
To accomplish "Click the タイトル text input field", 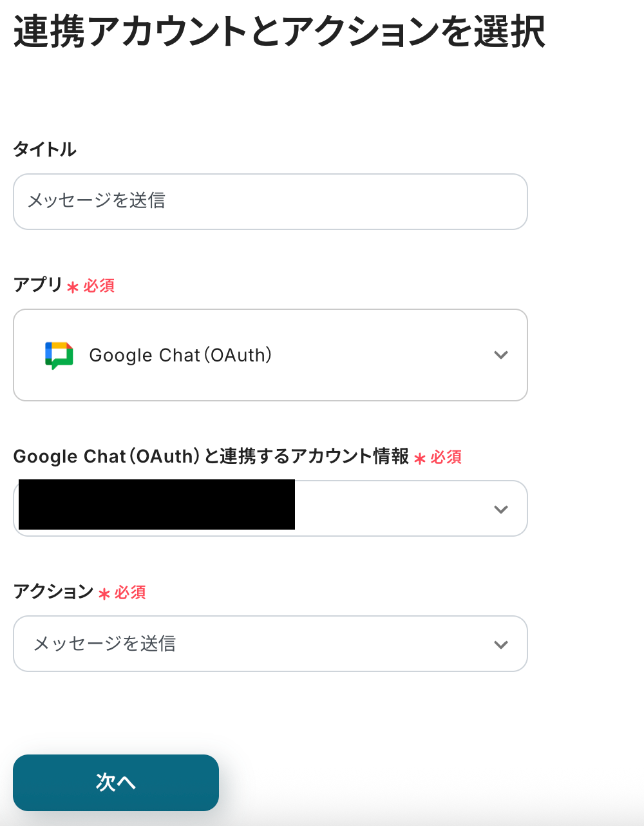I will click(x=270, y=202).
